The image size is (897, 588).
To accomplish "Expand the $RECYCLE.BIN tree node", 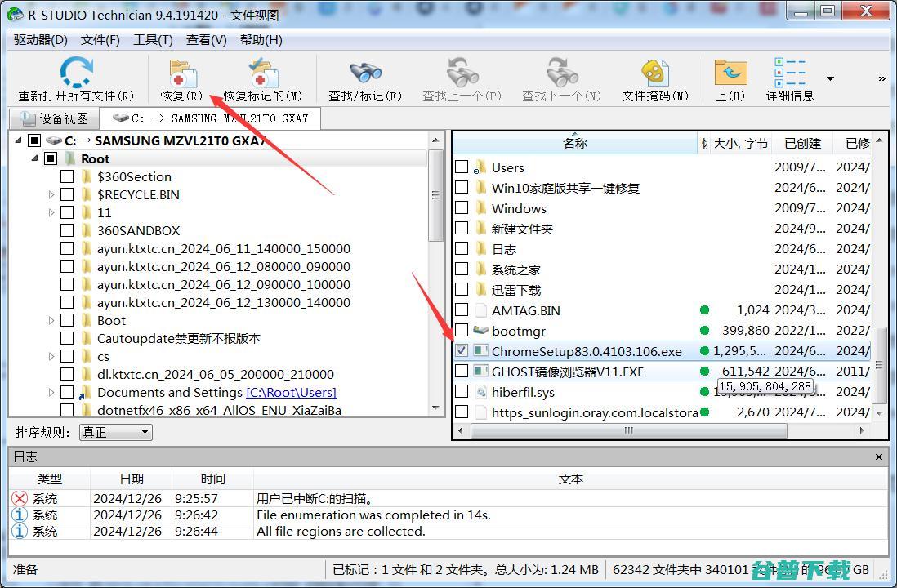I will [51, 194].
